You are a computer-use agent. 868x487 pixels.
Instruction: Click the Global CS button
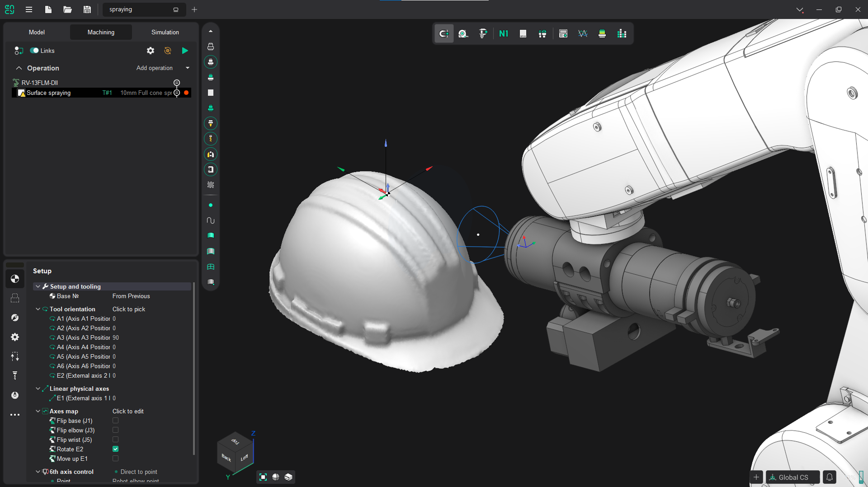pos(793,477)
